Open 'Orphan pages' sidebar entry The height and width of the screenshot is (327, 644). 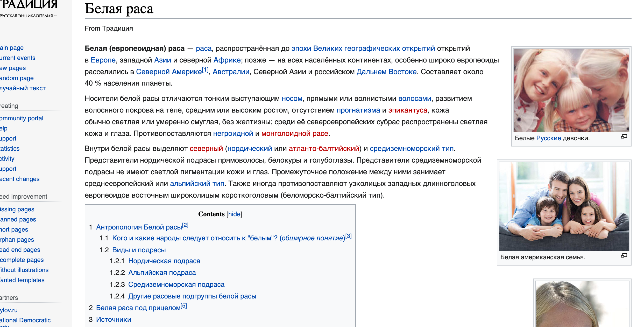[17, 240]
